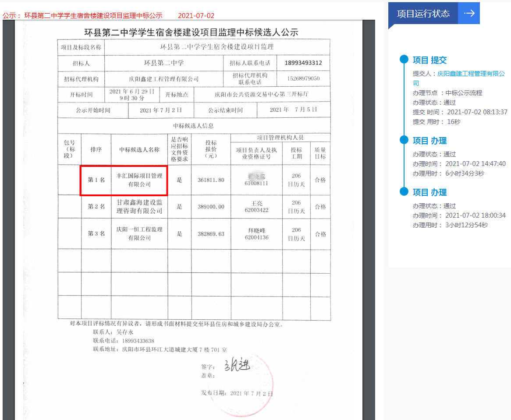
Task: Open the 项目运行状态 header tab
Action: click(x=423, y=13)
